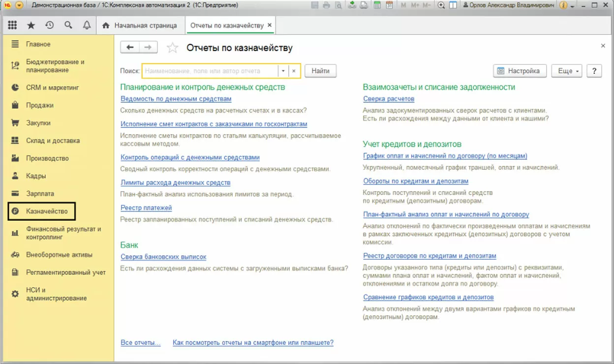
Task: Click the print preview icon
Action: coord(338,5)
